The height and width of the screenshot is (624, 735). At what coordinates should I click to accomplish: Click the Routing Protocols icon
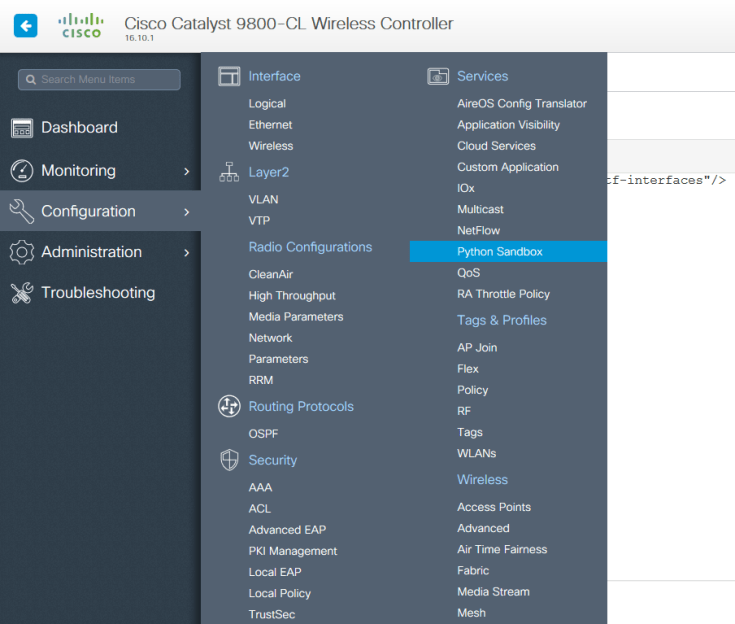(229, 406)
